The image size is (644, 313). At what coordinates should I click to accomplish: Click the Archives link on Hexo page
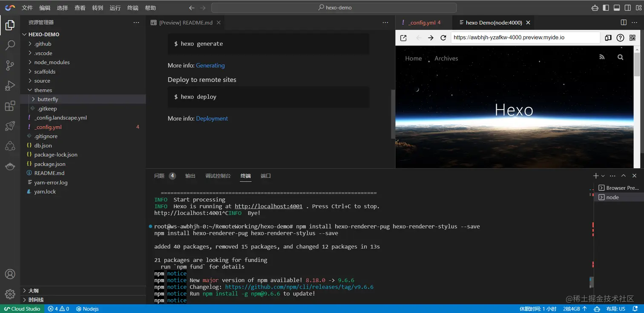pos(446,58)
